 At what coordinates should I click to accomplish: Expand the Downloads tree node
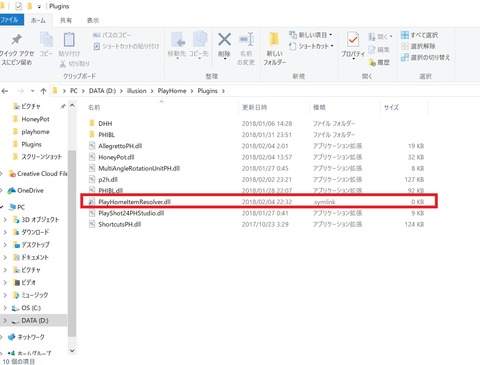[x=5, y=232]
